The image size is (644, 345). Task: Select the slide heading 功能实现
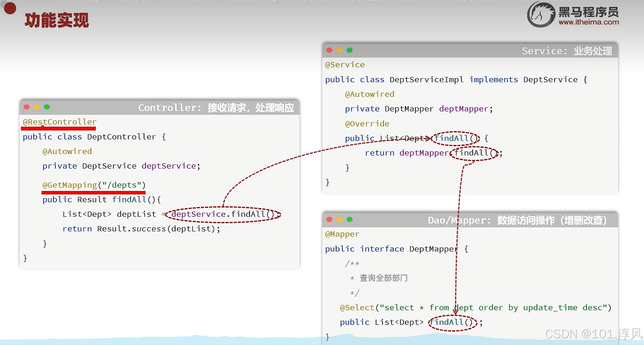coord(57,20)
